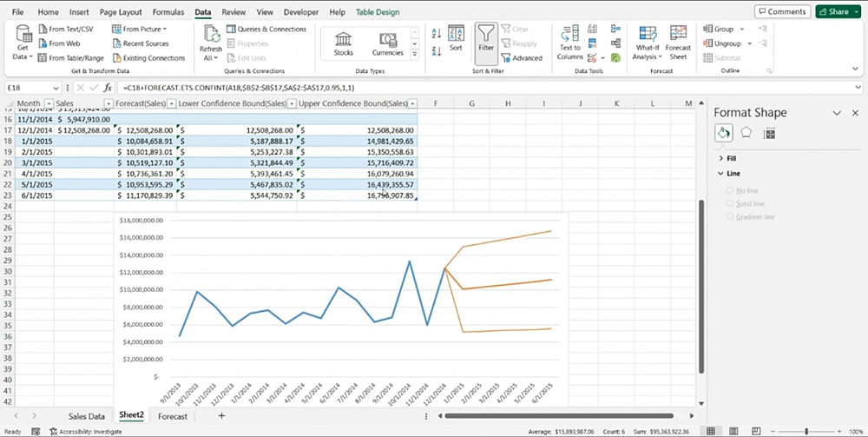This screenshot has width=868, height=437.
Task: Click the Share button
Action: coord(832,12)
